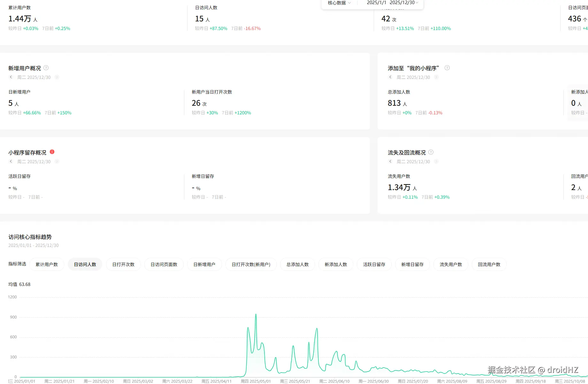The height and width of the screenshot is (384, 588).
Task: Click the 日新增用户 count of 5 人
Action: 14,104
